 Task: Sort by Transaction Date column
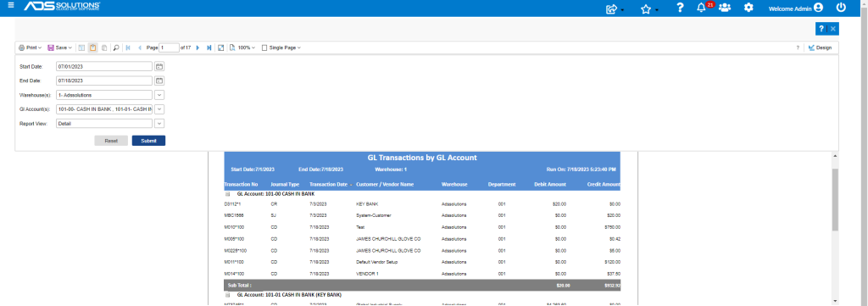pyautogui.click(x=350, y=185)
